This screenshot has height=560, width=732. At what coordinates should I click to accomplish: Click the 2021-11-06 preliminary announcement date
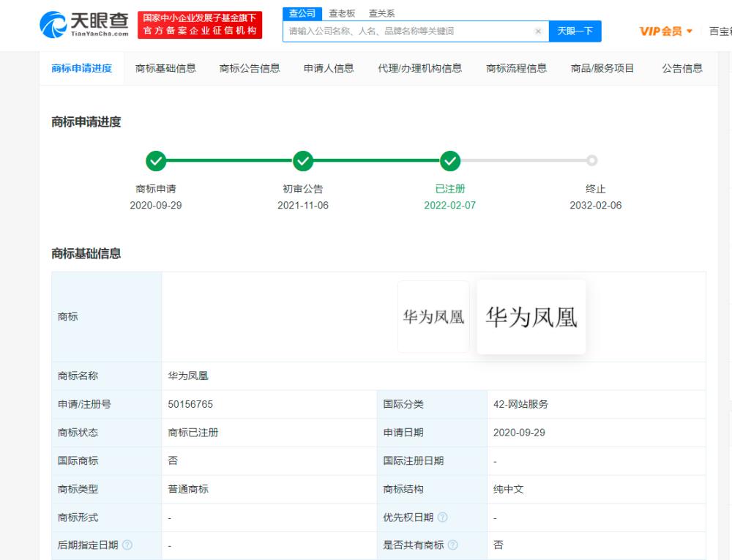(x=303, y=205)
